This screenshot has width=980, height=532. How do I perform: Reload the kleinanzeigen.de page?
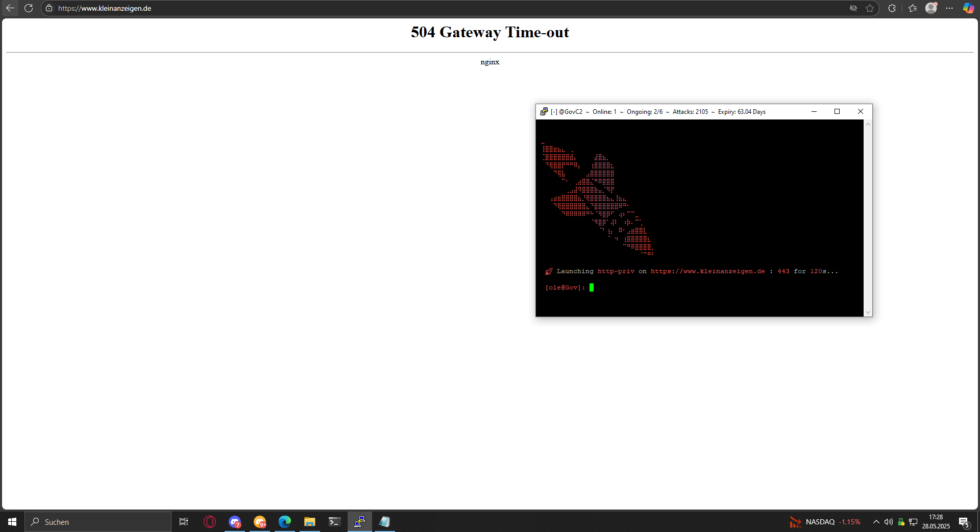[29, 8]
